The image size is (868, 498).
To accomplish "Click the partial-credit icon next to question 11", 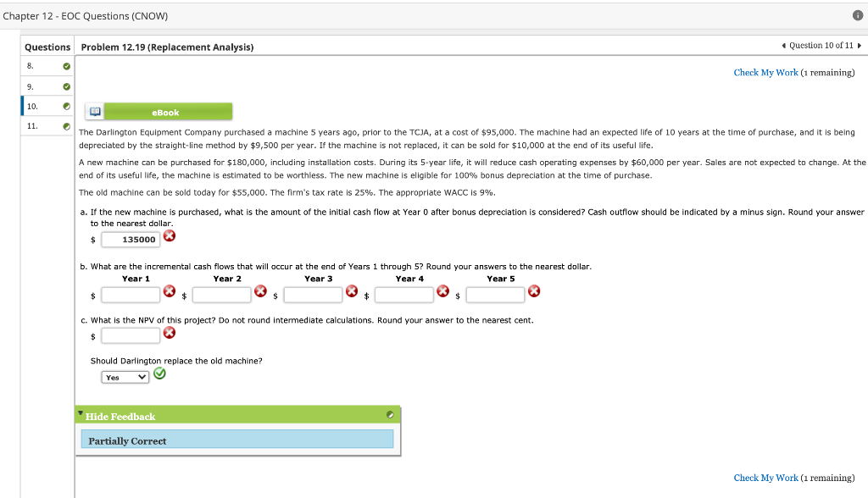I will [x=67, y=125].
